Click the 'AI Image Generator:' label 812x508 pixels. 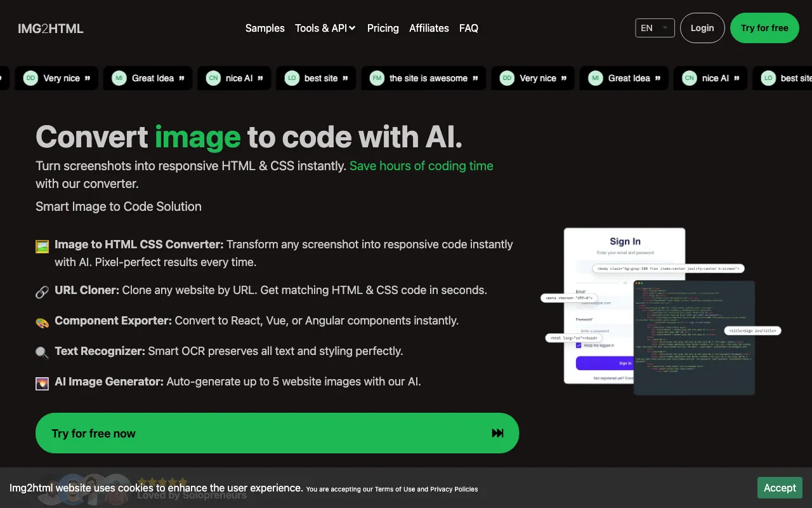pos(109,382)
